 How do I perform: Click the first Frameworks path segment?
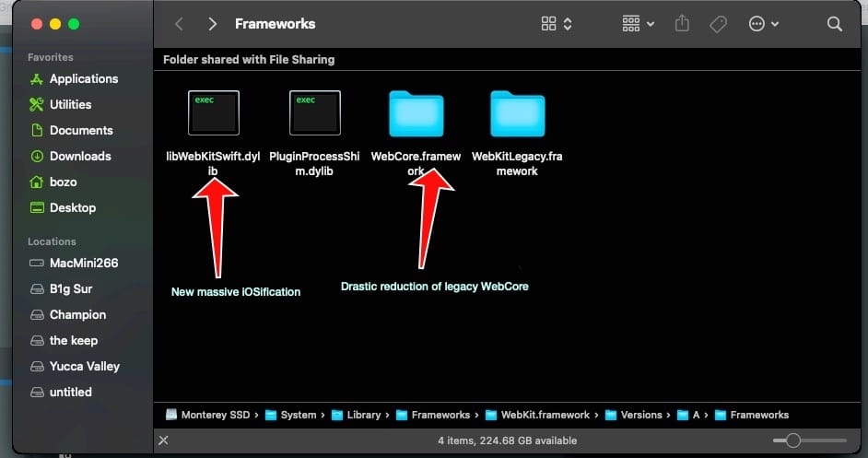pyautogui.click(x=433, y=415)
